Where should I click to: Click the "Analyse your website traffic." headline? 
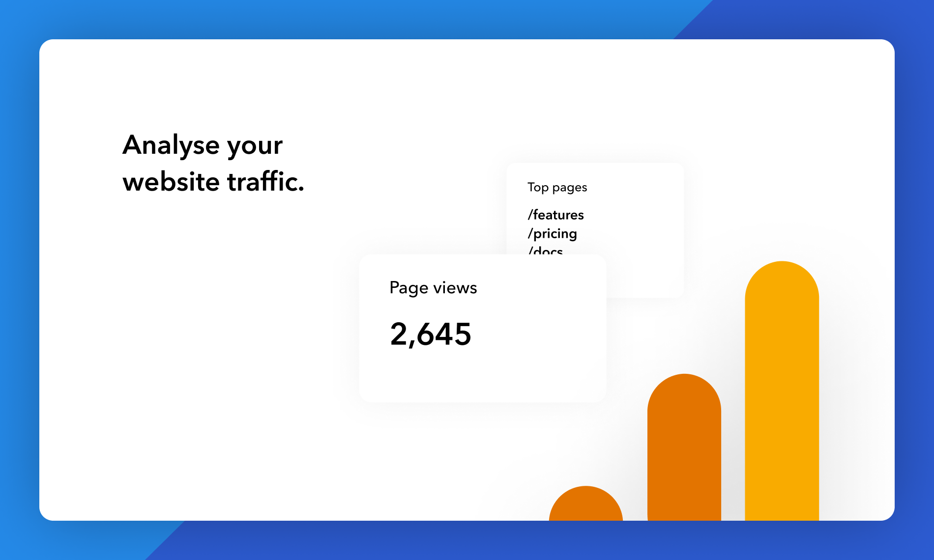[213, 163]
